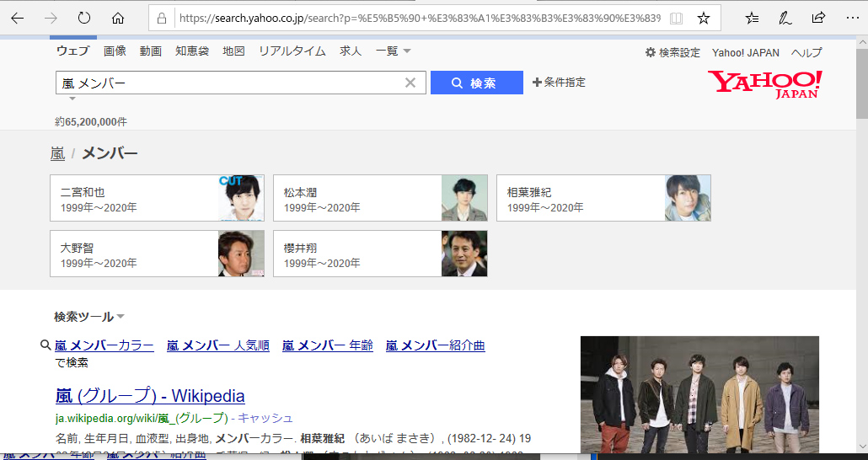This screenshot has height=460, width=868.
Task: Open the add notes pen tool
Action: [785, 19]
